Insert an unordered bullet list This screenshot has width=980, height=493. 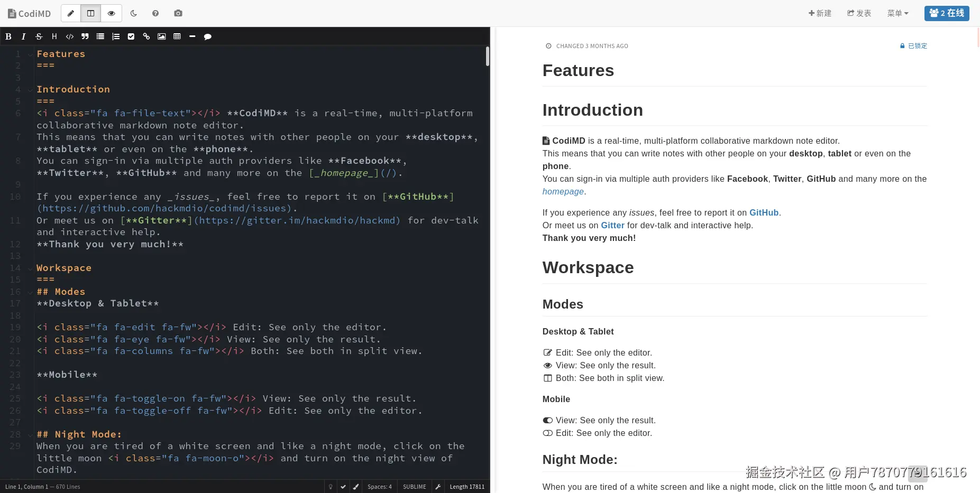[x=100, y=36]
